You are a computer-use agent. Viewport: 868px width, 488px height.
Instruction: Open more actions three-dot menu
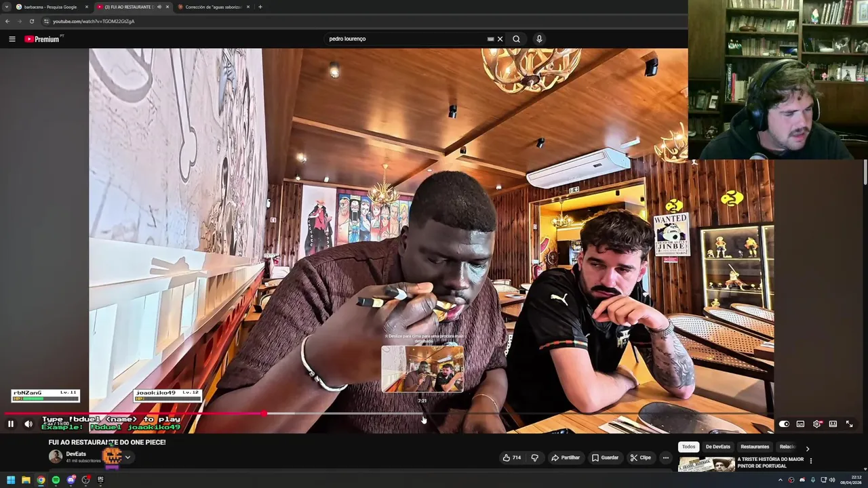666,457
